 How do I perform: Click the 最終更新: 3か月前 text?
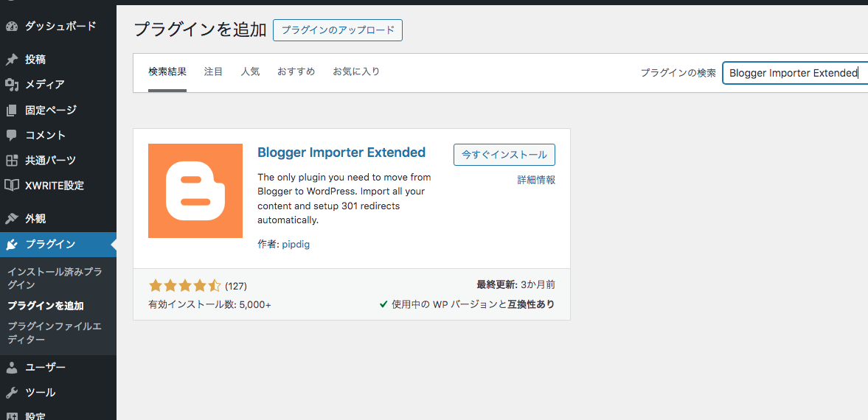click(516, 285)
